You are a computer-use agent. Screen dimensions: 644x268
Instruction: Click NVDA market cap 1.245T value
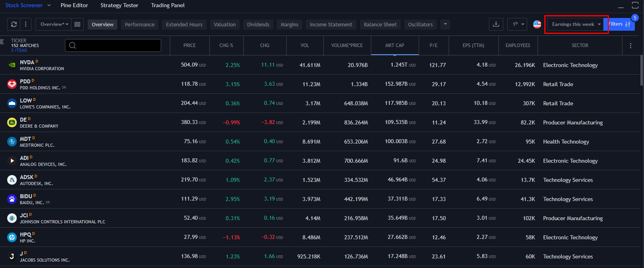click(x=399, y=65)
